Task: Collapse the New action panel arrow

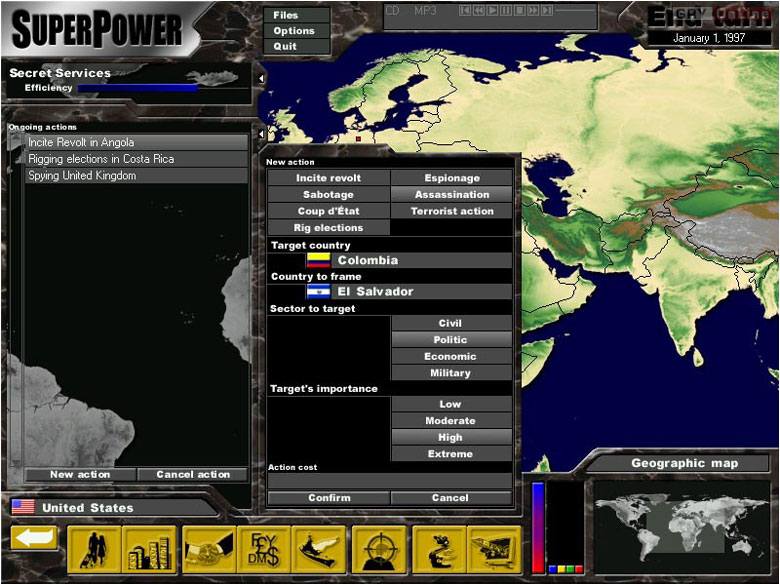Action: 261,134
